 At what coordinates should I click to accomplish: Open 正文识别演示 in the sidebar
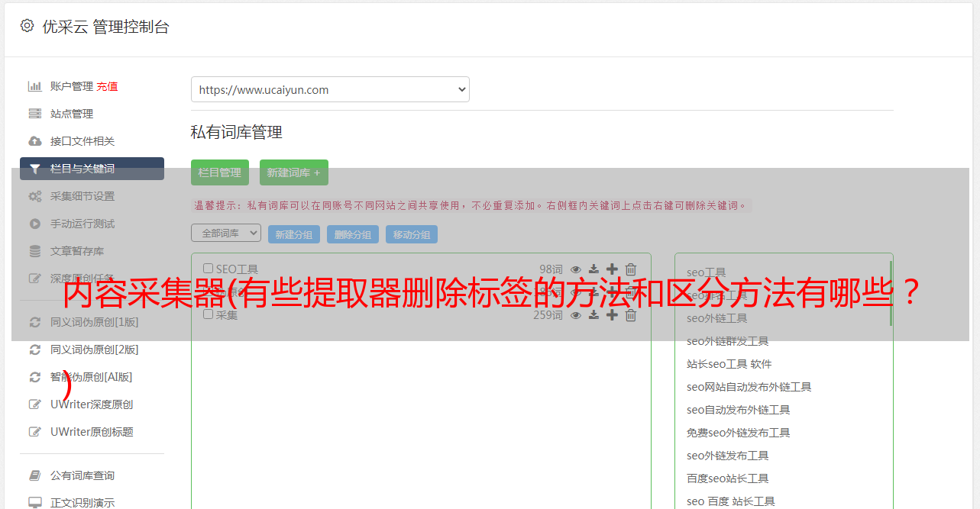[82, 503]
